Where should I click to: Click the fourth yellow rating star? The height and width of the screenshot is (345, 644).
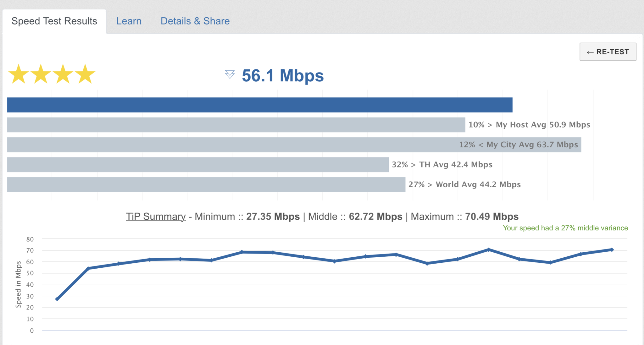(85, 74)
